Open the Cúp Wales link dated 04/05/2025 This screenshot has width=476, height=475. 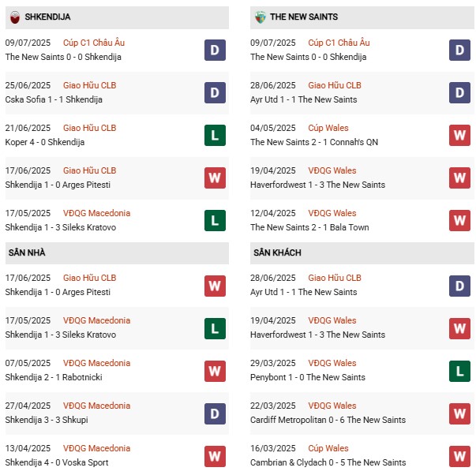pos(328,128)
